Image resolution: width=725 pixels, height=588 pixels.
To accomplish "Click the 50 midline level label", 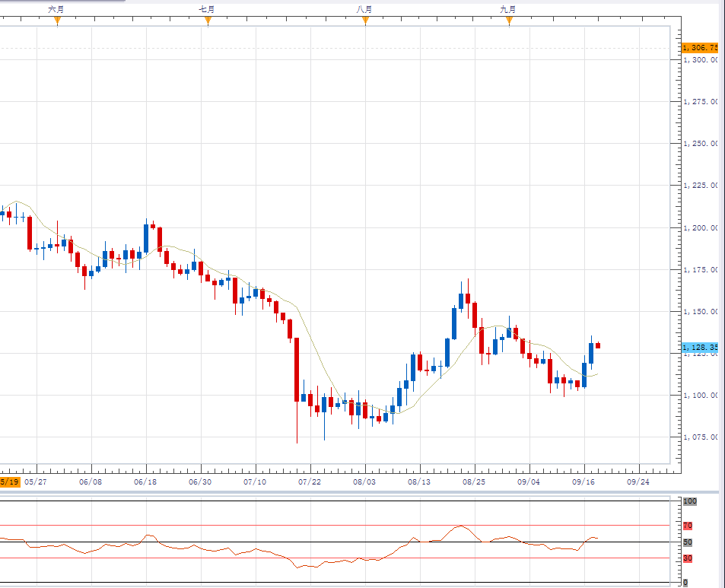I will [x=687, y=542].
